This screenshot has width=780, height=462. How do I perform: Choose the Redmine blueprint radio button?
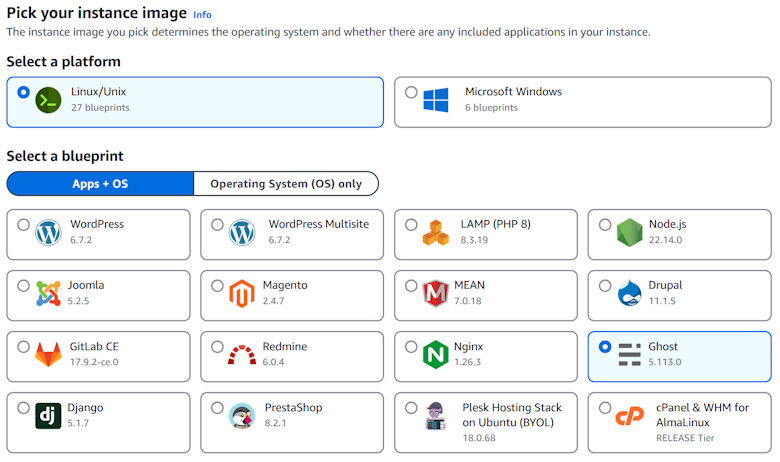(217, 347)
